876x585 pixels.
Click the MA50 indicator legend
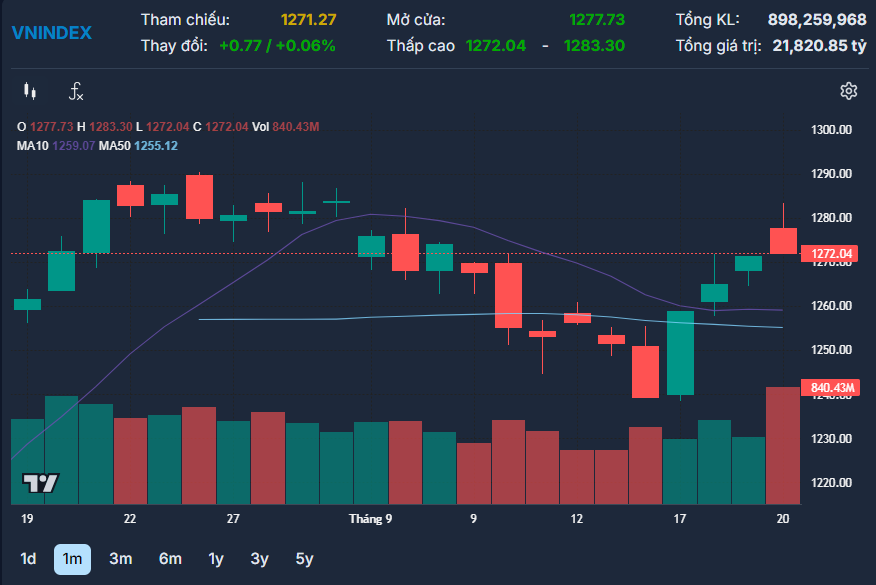138,146
